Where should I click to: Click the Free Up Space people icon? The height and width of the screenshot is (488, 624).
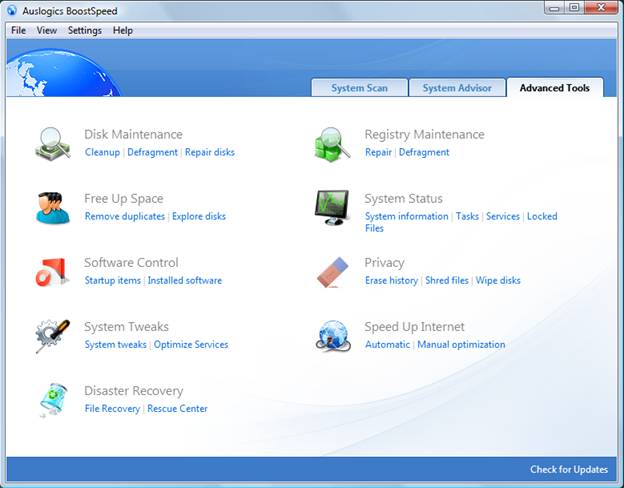[53, 208]
